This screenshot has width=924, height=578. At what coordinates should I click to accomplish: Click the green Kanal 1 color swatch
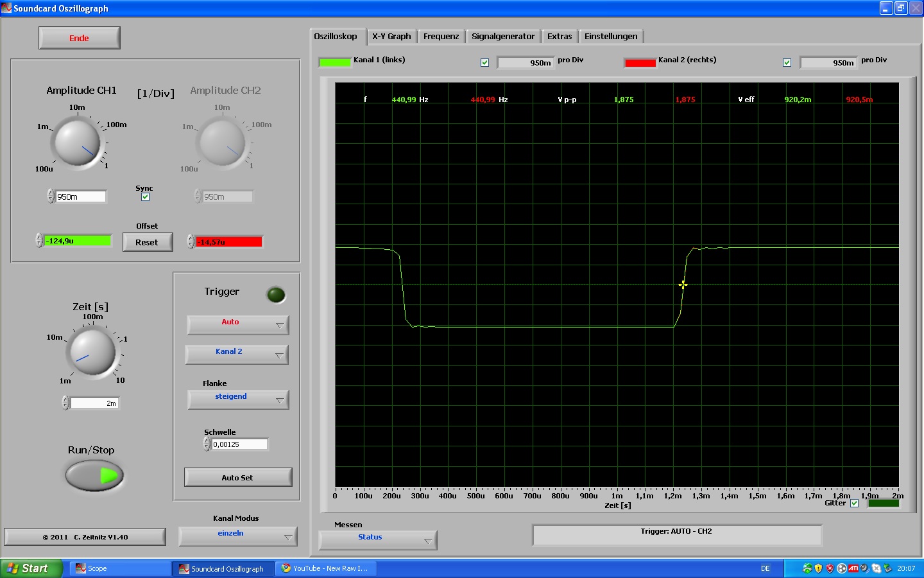click(x=335, y=62)
